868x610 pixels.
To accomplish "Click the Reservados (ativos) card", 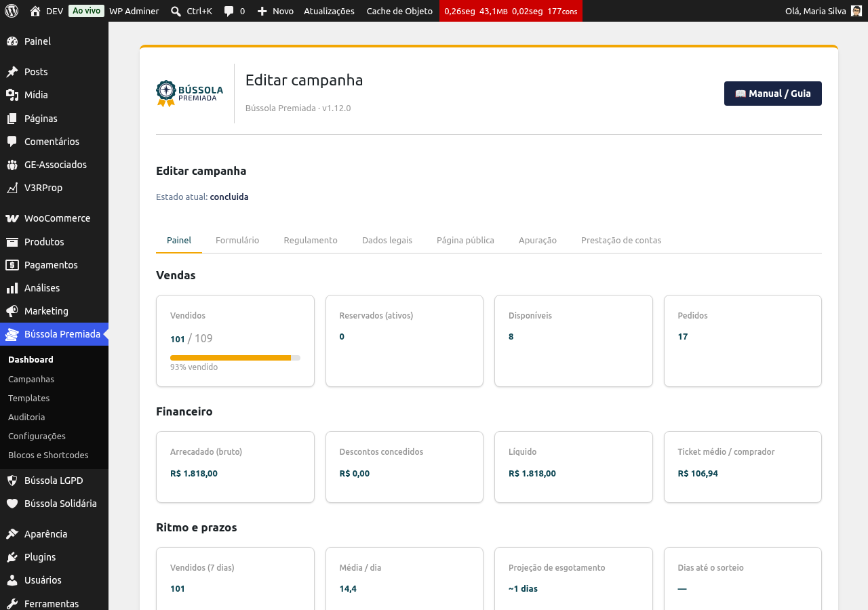I will point(404,341).
